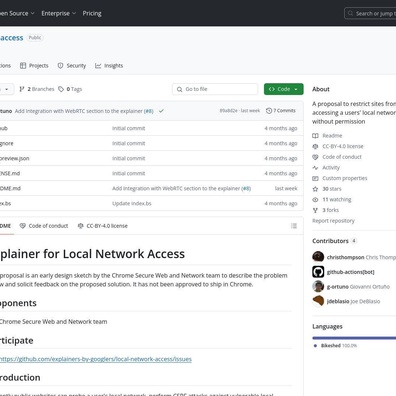This screenshot has height=396, width=396.
Task: View the 11 watching list
Action: tap(337, 200)
